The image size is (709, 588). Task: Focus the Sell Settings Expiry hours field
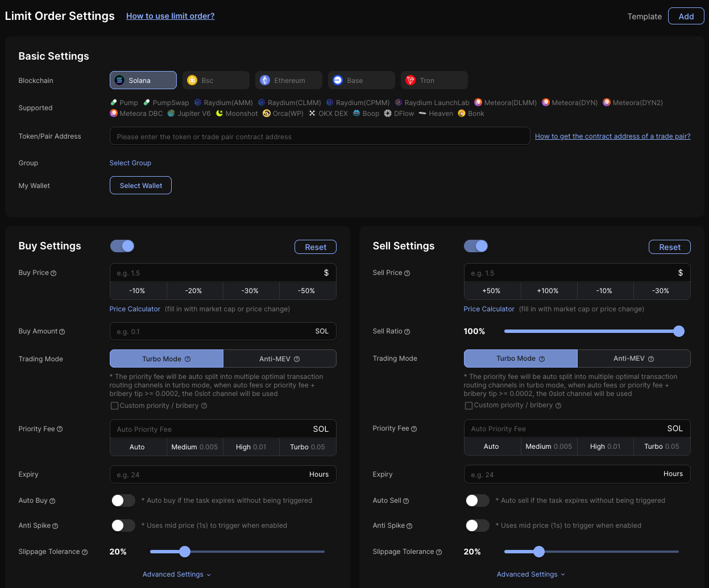(x=577, y=474)
